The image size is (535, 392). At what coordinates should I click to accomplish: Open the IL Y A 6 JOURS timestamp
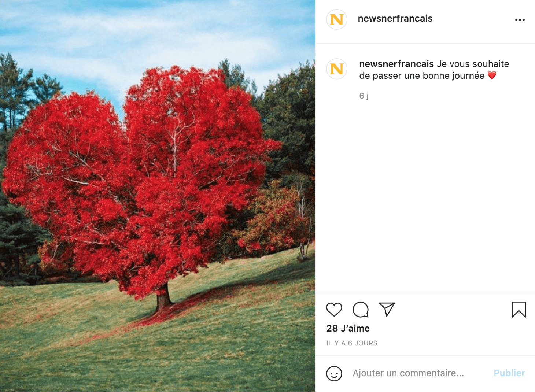click(x=352, y=343)
